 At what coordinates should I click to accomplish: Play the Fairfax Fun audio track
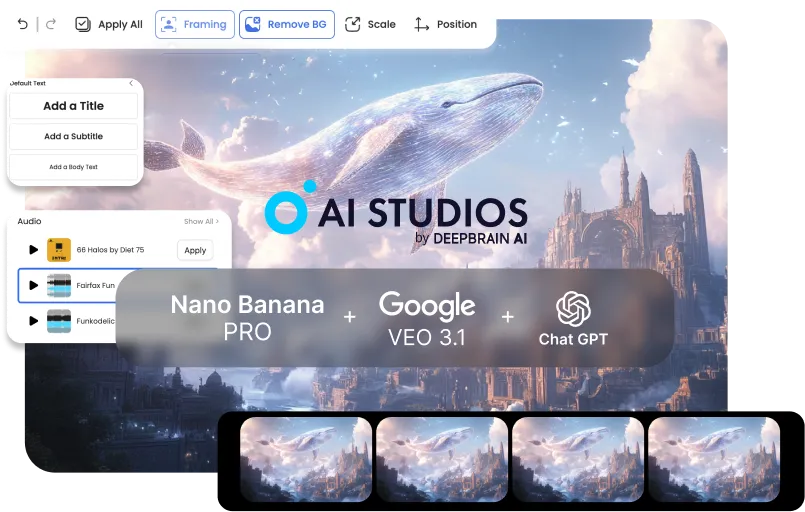tap(33, 285)
